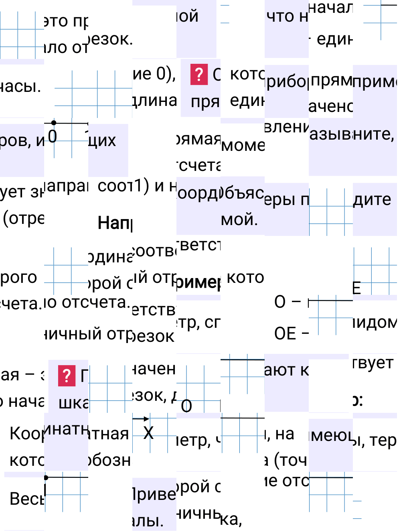399x532 pixels.
Task: Click the dotted line segment above "Весь"
Action: [x=66, y=477]
